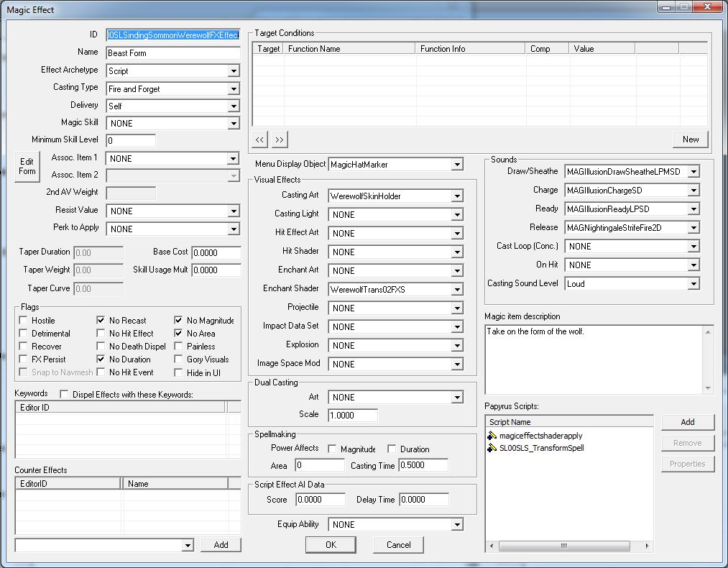Select the magiceffectshaderapply script row
728x568 pixels.
[x=569, y=436]
